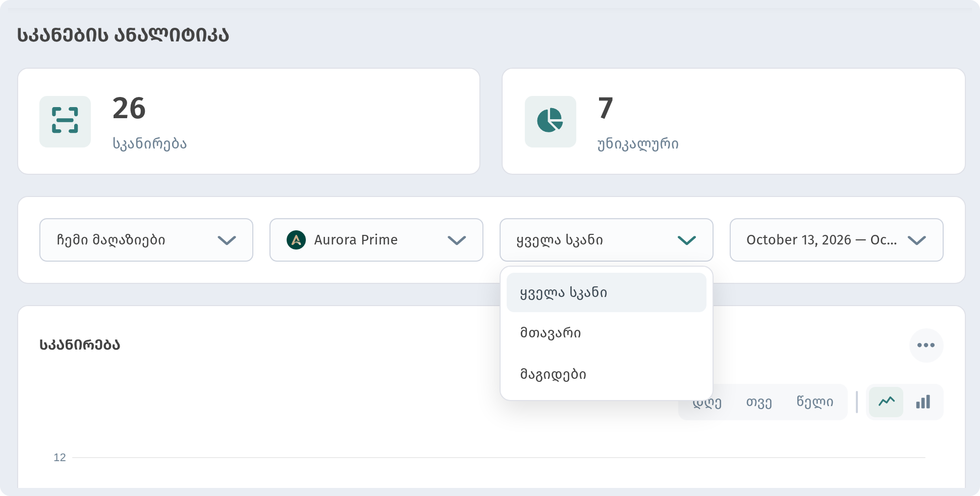Click the 26 scans count
The width and height of the screenshot is (980, 496).
coord(129,108)
